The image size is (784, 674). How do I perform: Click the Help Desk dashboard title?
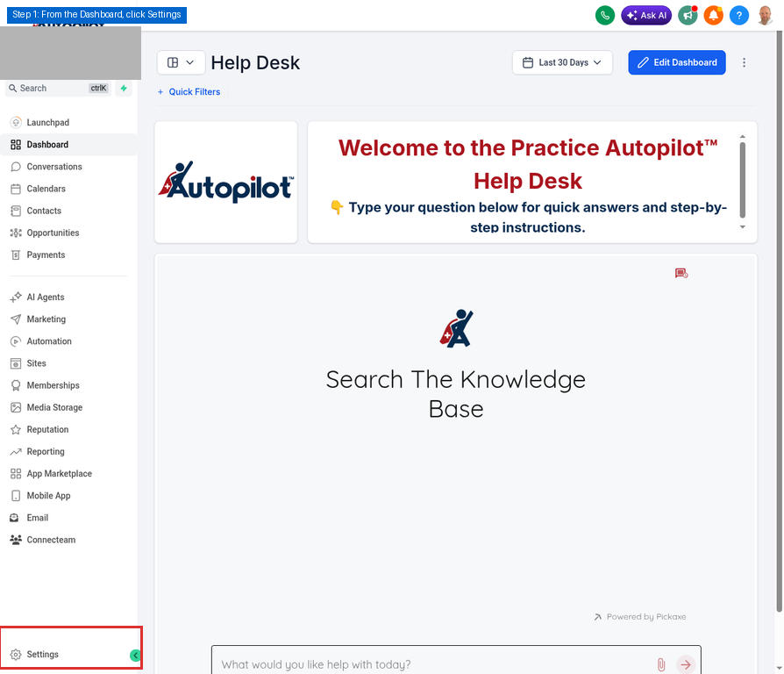click(255, 62)
